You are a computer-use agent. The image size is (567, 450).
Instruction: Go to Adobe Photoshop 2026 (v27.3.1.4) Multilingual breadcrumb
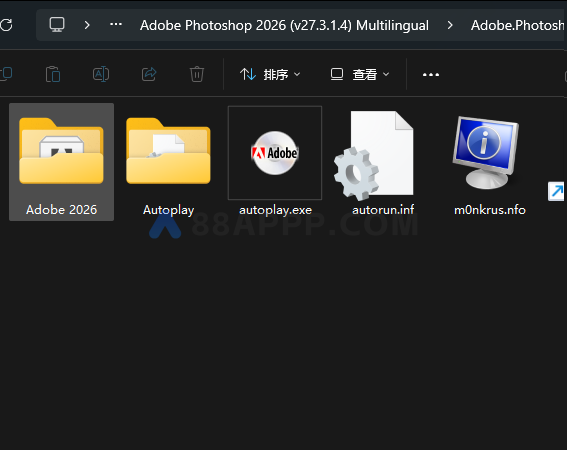click(284, 25)
